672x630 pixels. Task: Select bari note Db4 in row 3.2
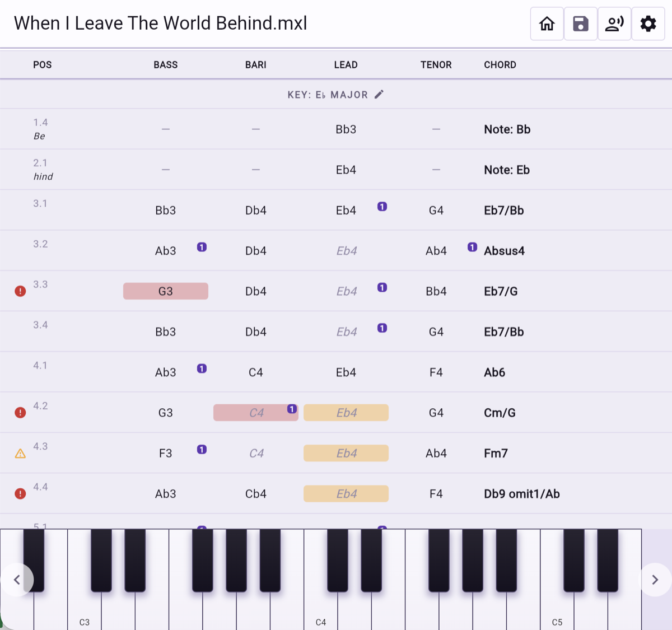(x=256, y=251)
